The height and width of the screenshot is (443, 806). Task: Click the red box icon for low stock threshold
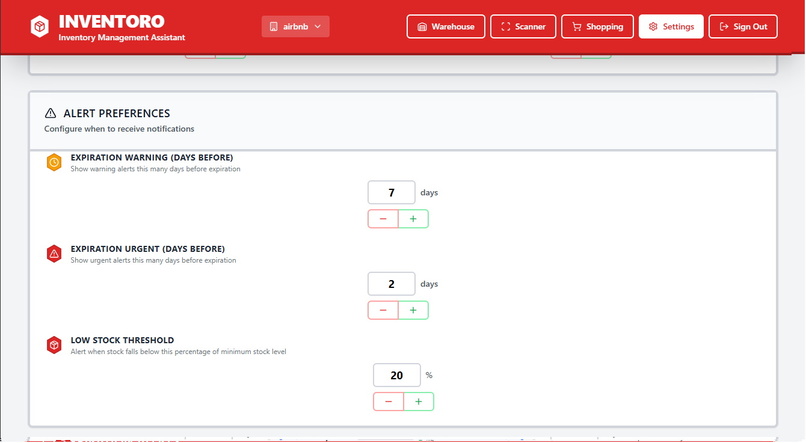(x=54, y=345)
